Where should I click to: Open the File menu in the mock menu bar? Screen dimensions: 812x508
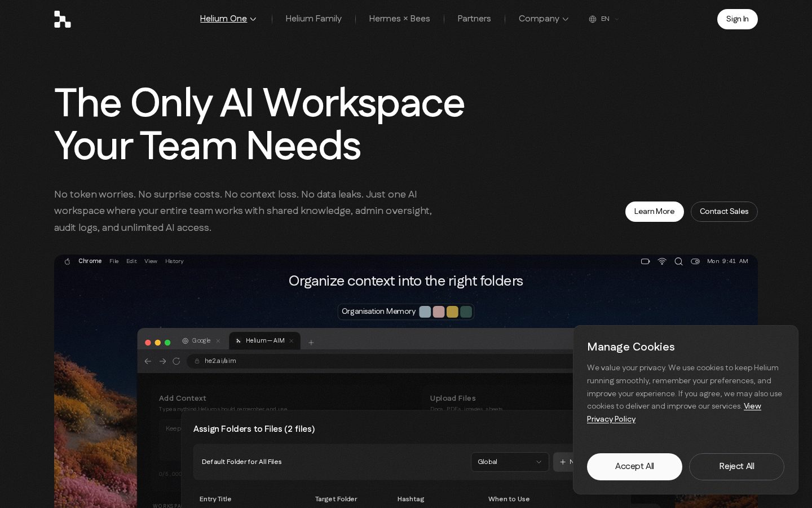(x=114, y=261)
